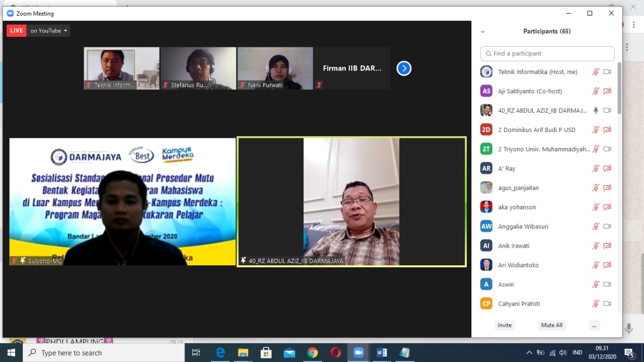
Task: Click the Mute All button
Action: [551, 325]
